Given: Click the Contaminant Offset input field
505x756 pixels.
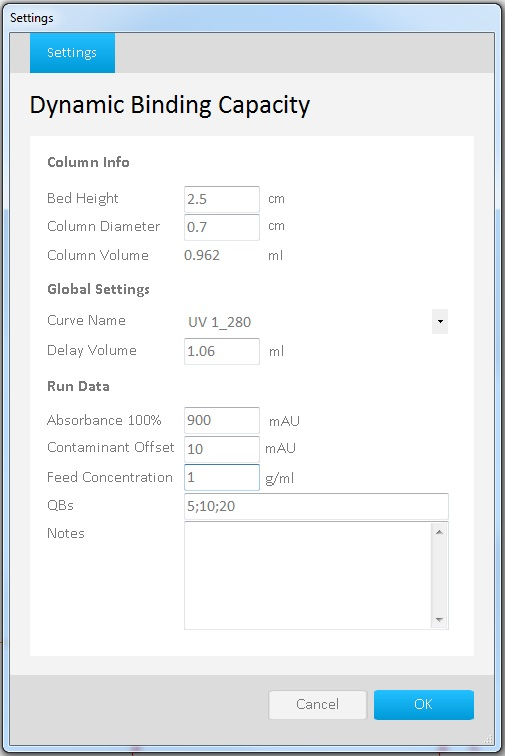Looking at the screenshot, I should [x=222, y=449].
